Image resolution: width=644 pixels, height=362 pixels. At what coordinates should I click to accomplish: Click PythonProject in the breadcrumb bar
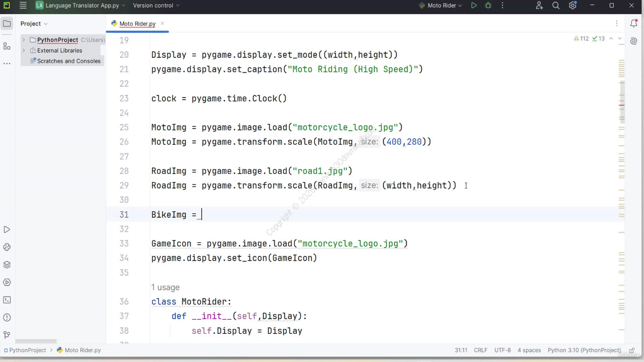point(25,350)
